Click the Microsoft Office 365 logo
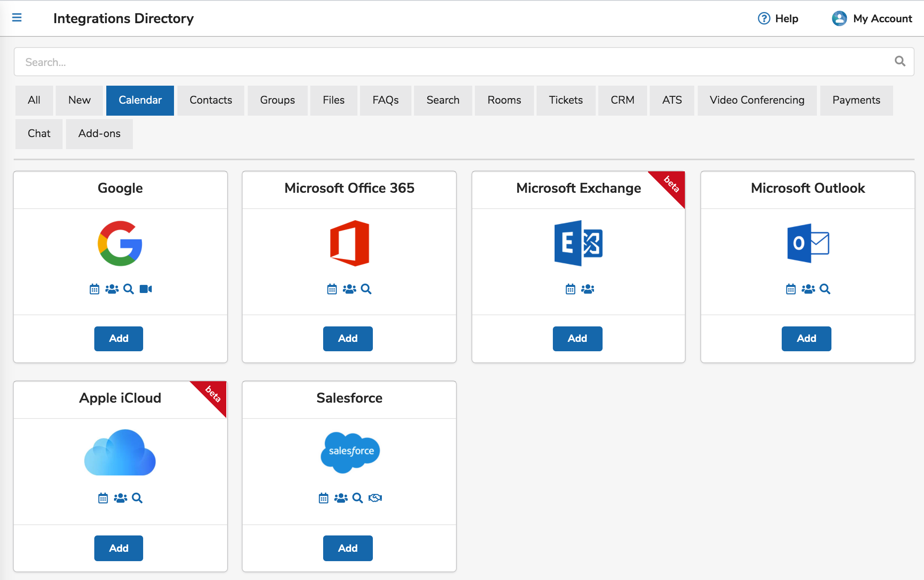The height and width of the screenshot is (580, 924). (349, 243)
